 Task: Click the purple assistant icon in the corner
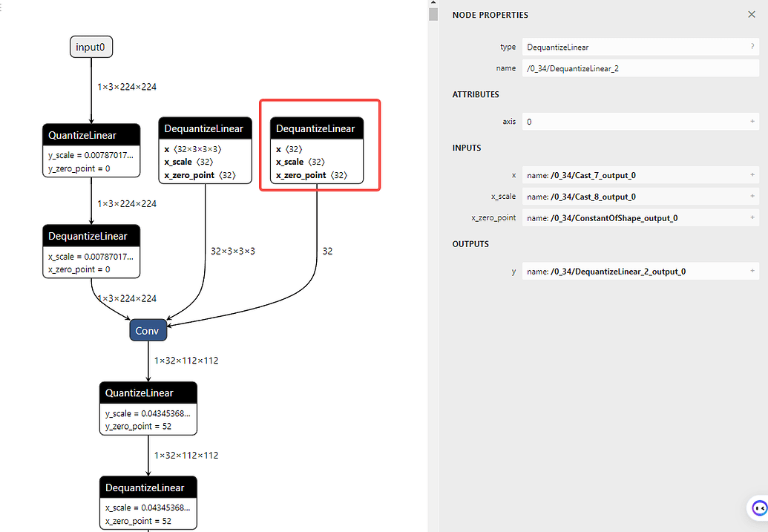click(758, 508)
